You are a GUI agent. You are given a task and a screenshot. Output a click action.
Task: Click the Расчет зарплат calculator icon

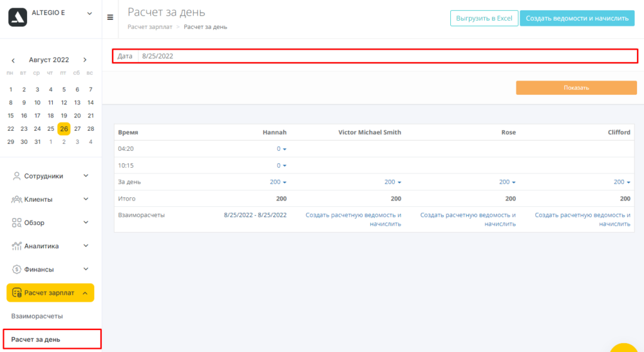tap(17, 293)
